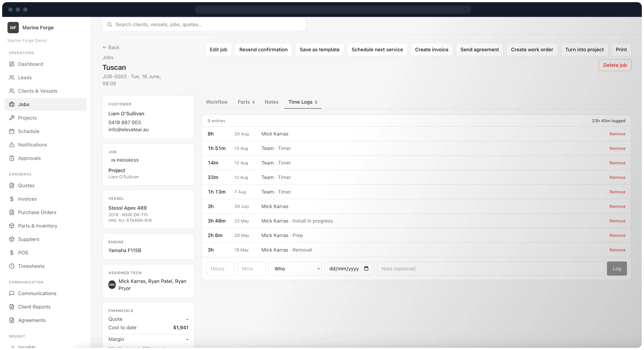Click the Leads people icon

(12, 77)
